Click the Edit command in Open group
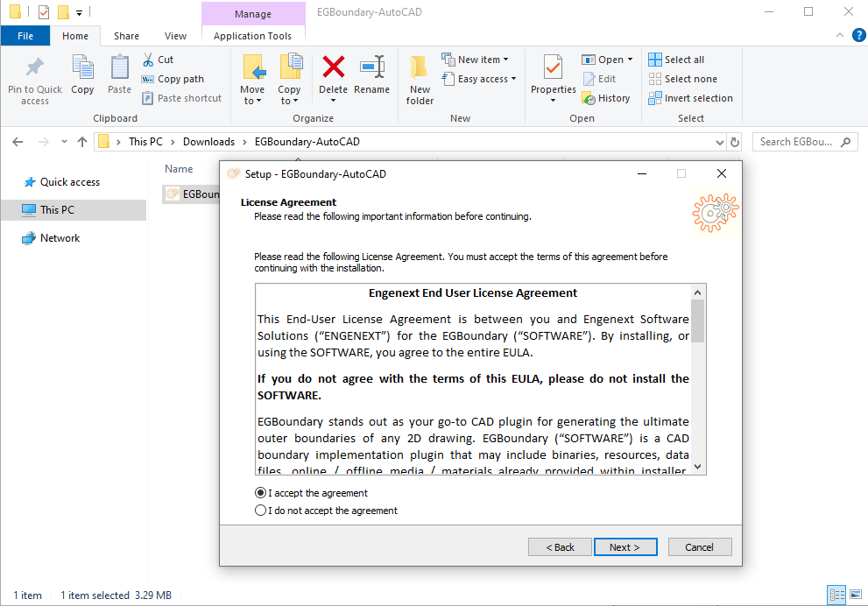 pyautogui.click(x=599, y=79)
